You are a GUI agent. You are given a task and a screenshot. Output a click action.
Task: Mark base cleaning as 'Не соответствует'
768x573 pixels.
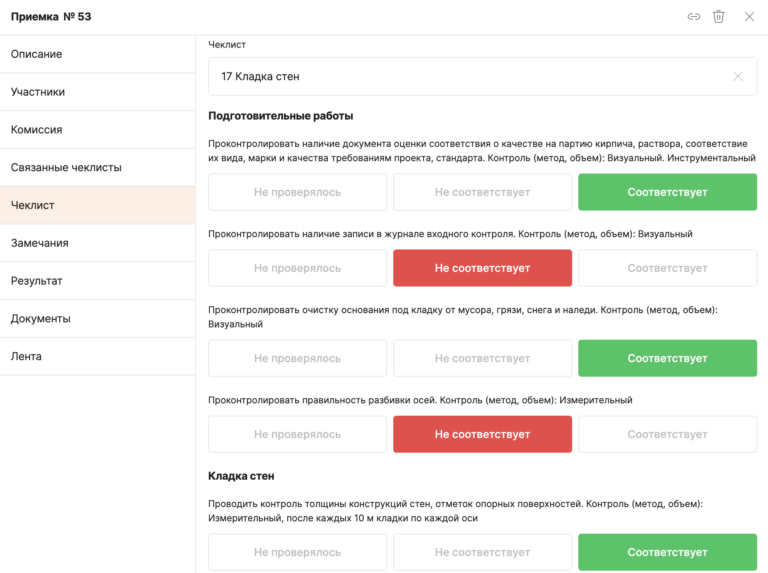tap(482, 358)
